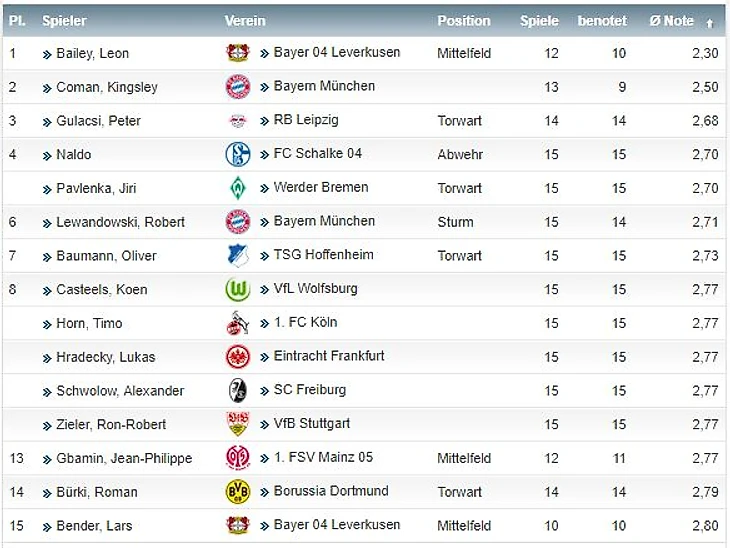Click the TSG Hoffenheim club crest
The image size is (730, 548).
pos(237,255)
